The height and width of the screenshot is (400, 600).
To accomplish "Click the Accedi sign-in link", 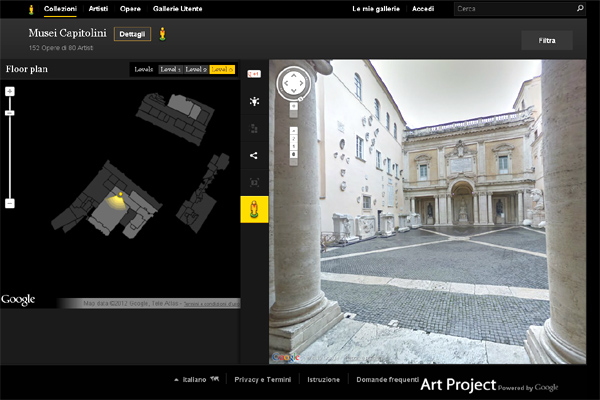I will tap(423, 9).
